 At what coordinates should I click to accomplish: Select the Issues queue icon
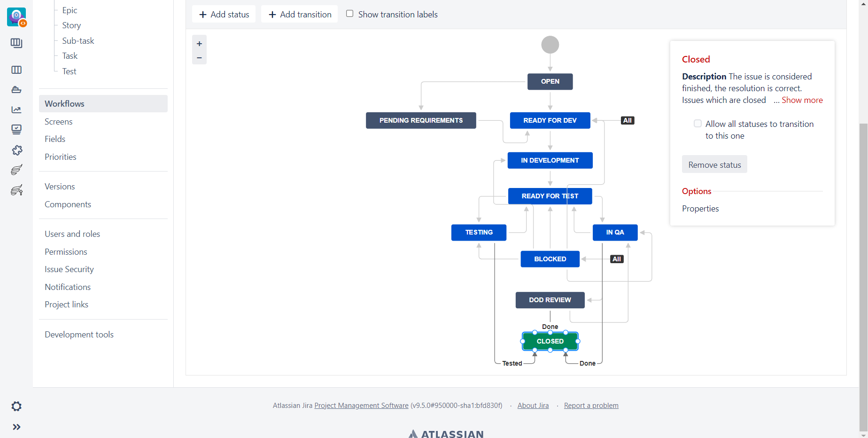tap(16, 129)
